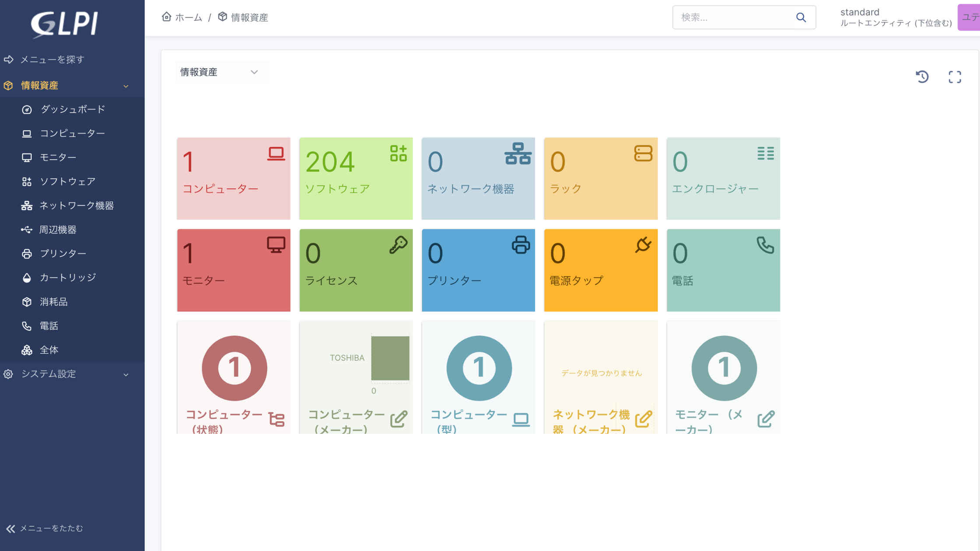This screenshot has width=980, height=551.
Task: Click the double-chevron collapse menu icon
Action: click(10, 529)
